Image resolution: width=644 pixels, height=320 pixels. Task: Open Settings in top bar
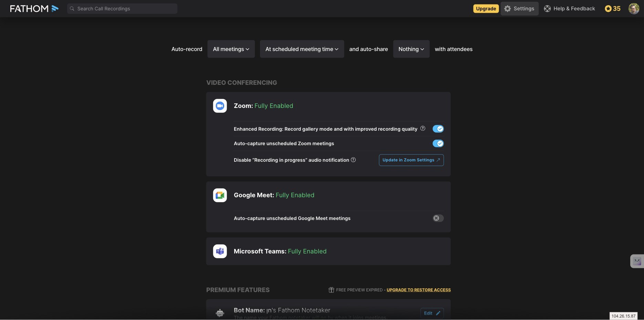[519, 9]
